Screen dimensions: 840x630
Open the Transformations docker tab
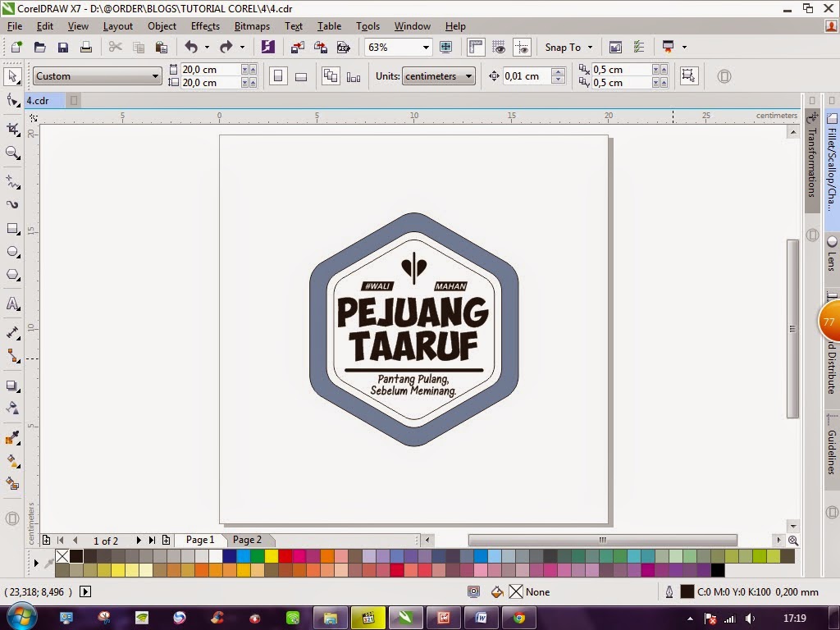812,162
